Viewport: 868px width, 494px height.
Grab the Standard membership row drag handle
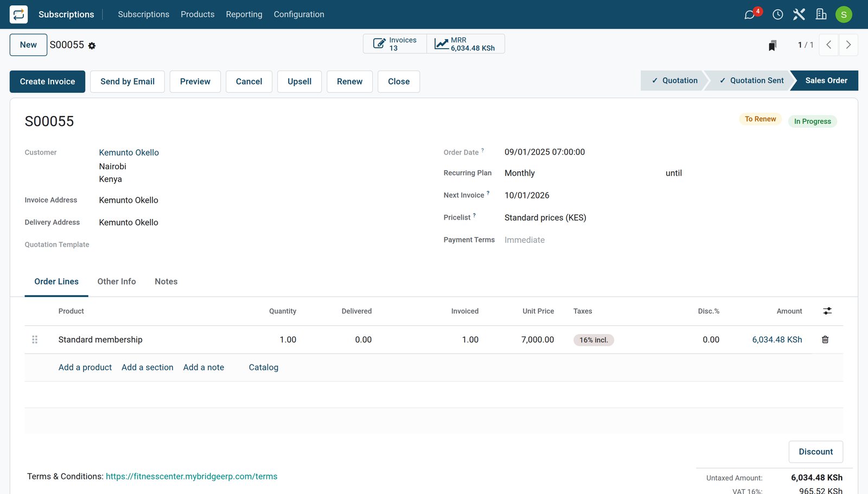pyautogui.click(x=35, y=339)
